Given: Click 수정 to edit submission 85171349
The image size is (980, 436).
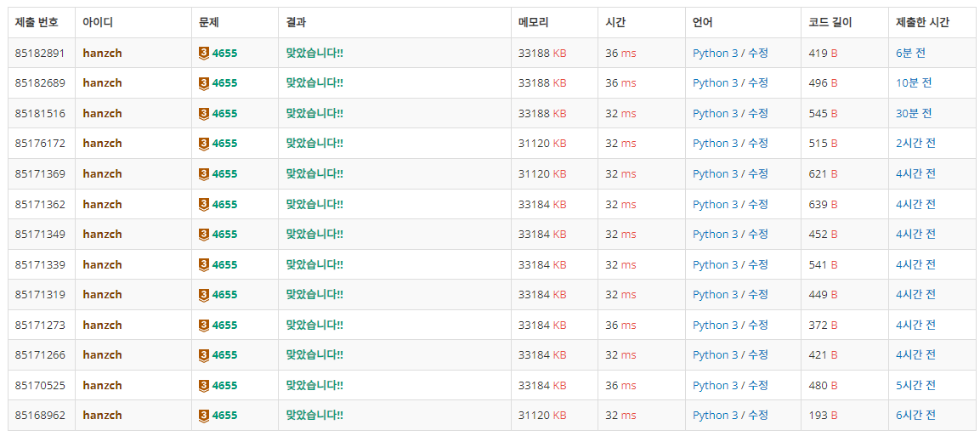Looking at the screenshot, I should [758, 235].
